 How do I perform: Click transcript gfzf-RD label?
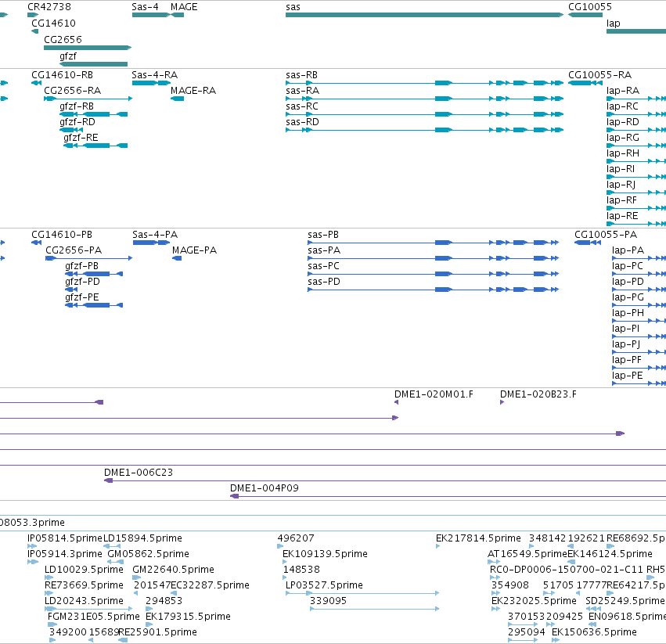[77, 122]
